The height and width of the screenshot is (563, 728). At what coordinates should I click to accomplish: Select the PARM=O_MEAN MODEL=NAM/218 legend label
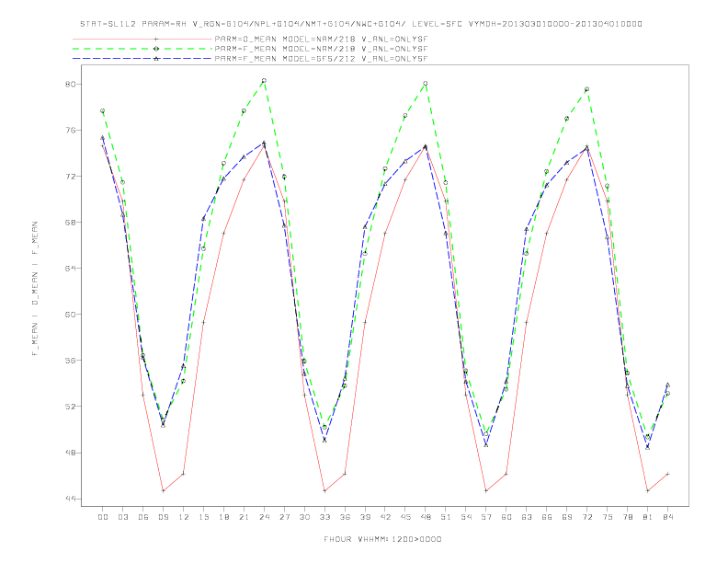321,40
